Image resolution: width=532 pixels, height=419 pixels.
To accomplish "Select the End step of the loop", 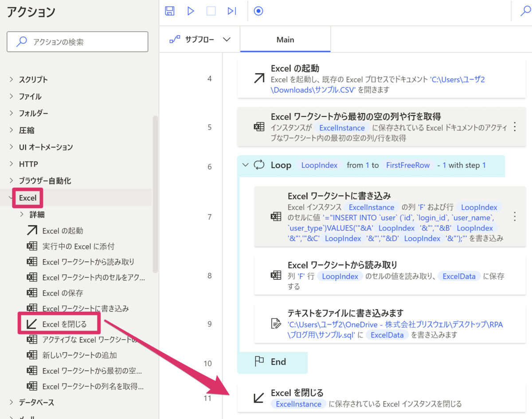I will [272, 362].
